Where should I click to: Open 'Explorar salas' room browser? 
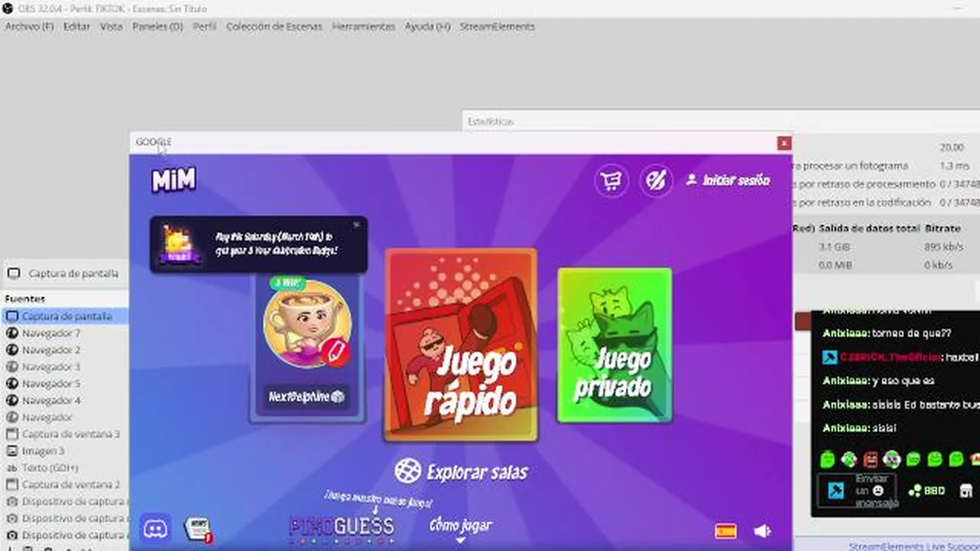461,471
